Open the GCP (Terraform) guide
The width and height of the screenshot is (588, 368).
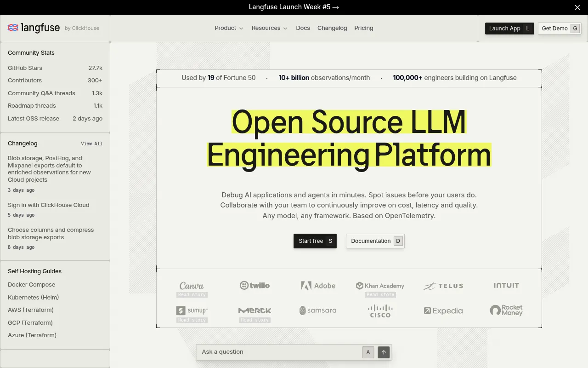(30, 322)
